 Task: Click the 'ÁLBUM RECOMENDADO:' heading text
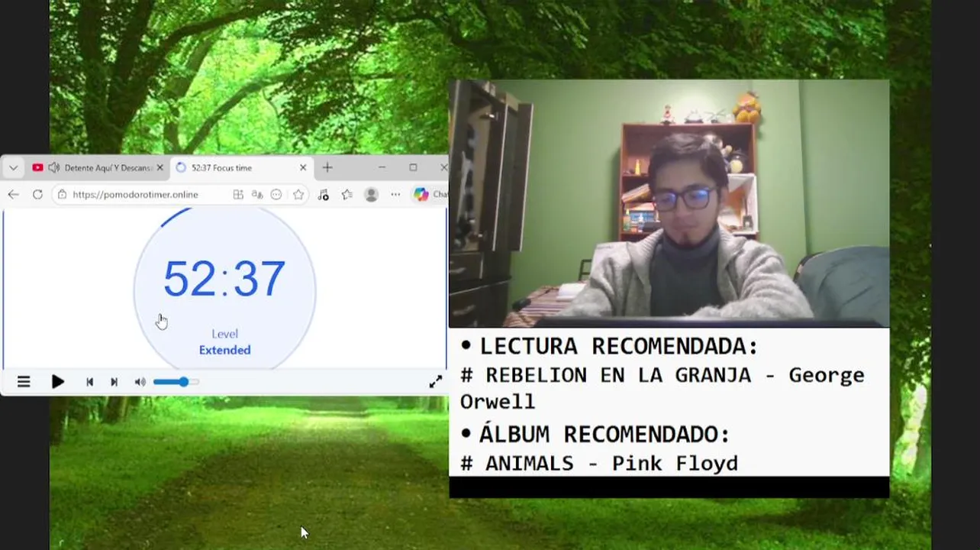pos(604,435)
